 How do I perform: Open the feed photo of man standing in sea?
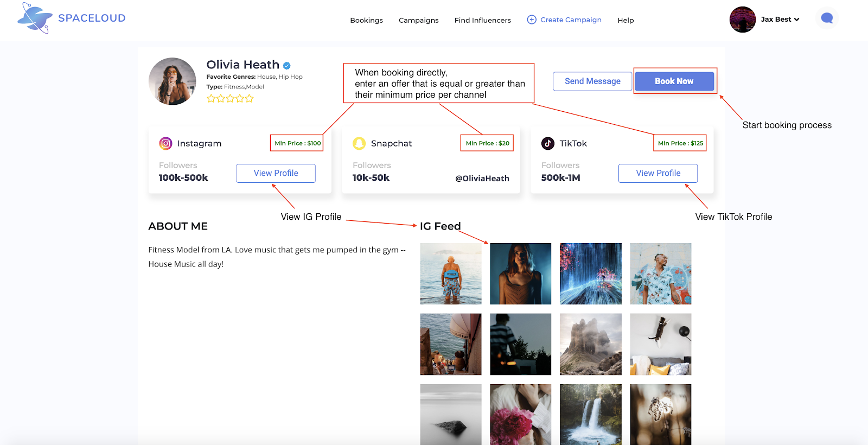451,274
